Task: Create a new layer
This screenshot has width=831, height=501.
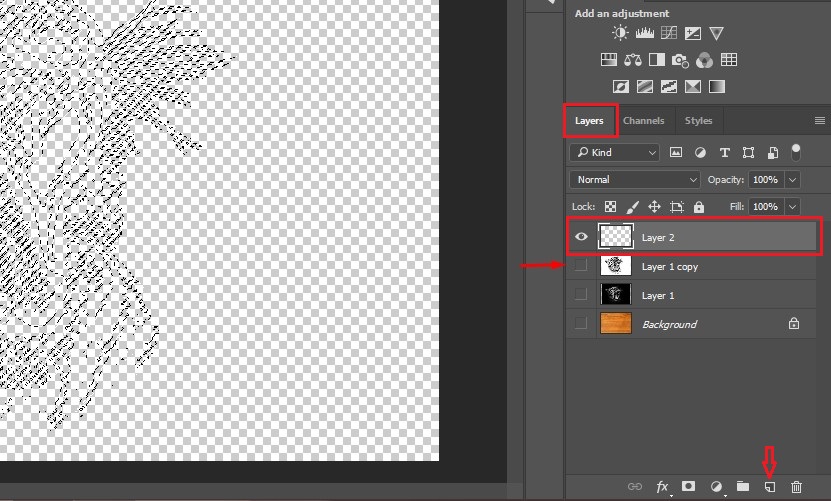Action: click(x=770, y=487)
